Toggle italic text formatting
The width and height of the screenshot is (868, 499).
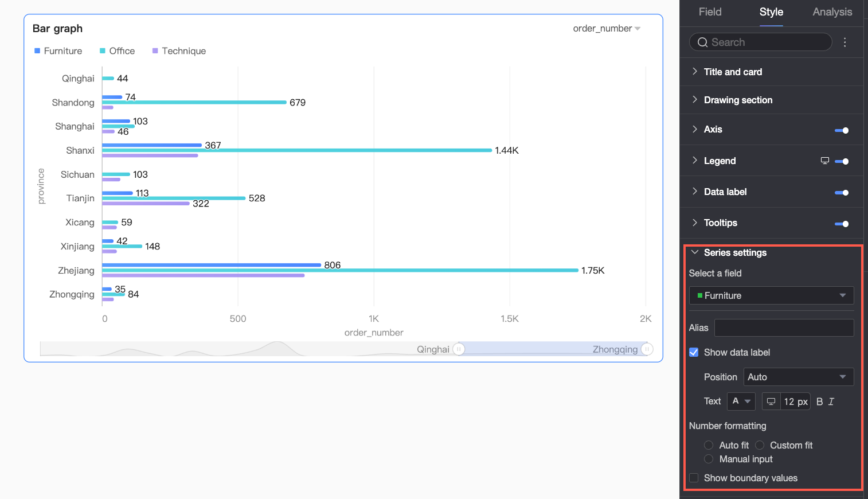[831, 401]
